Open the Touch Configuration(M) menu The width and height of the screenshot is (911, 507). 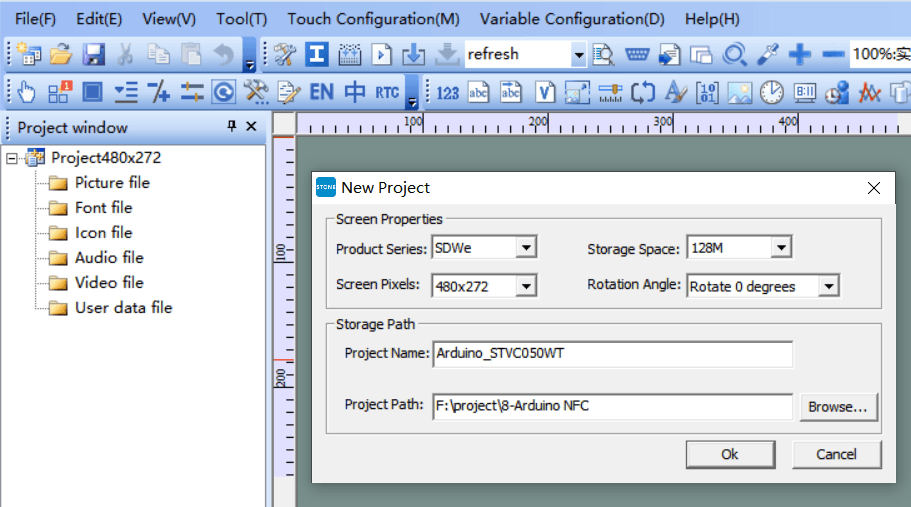373,19
